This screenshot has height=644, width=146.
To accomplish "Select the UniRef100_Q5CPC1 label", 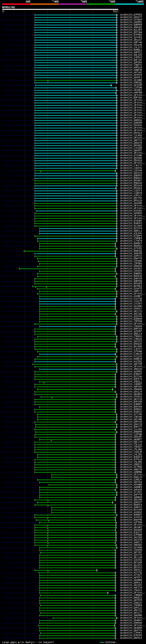I will (131, 570).
